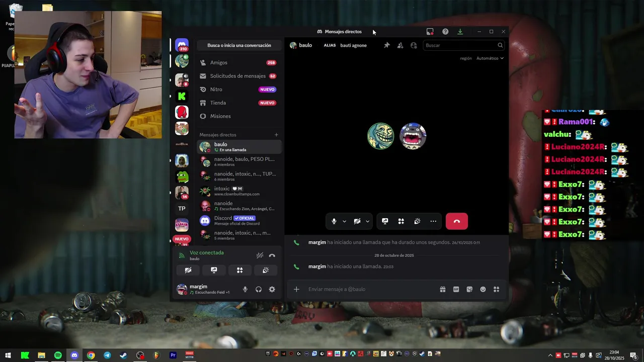
Task: Open Spotify from the taskbar
Action: [58, 355]
